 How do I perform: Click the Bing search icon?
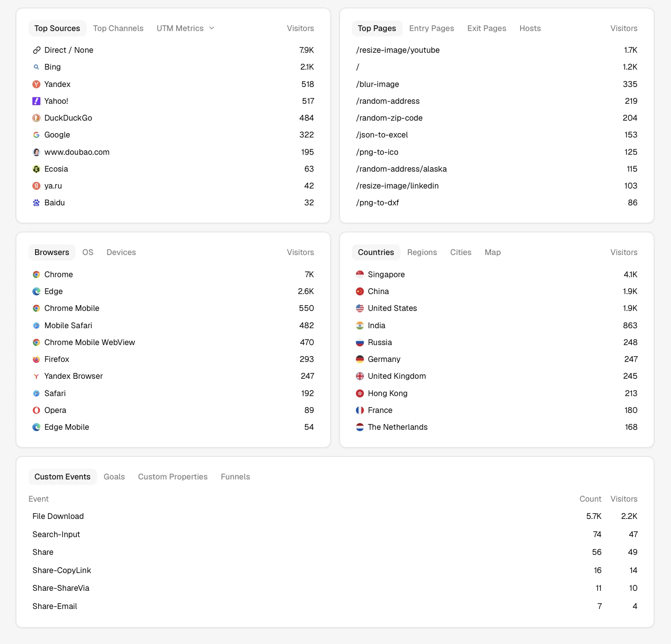pos(36,67)
